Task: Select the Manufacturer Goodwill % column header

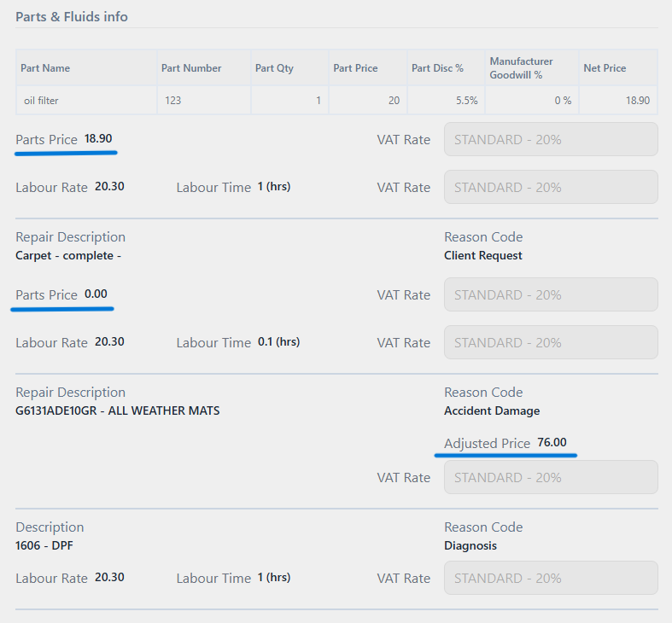Action: coord(521,68)
